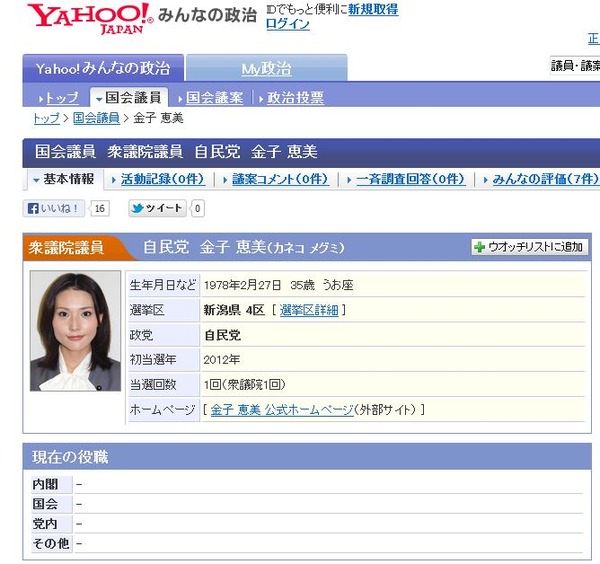Click the Facebook いいね! button
The height and width of the screenshot is (564, 600).
pos(54,209)
